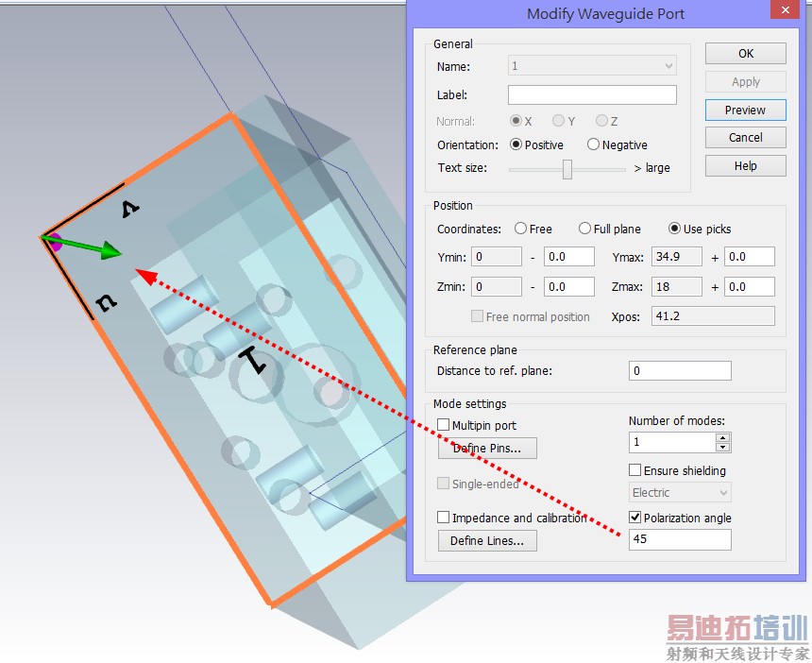Cancel the Modify Waveguide Port dialog

[745, 137]
